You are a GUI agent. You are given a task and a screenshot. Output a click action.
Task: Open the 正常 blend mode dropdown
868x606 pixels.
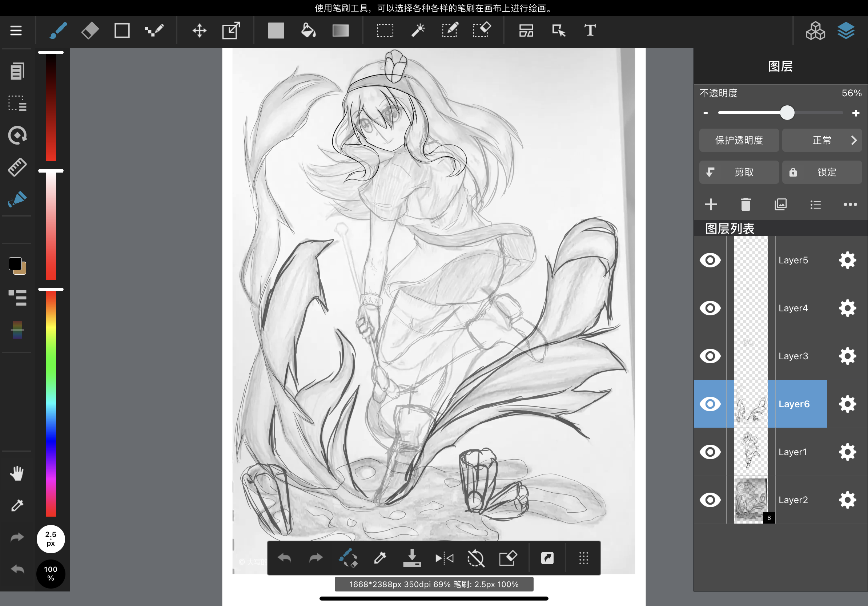pyautogui.click(x=821, y=140)
